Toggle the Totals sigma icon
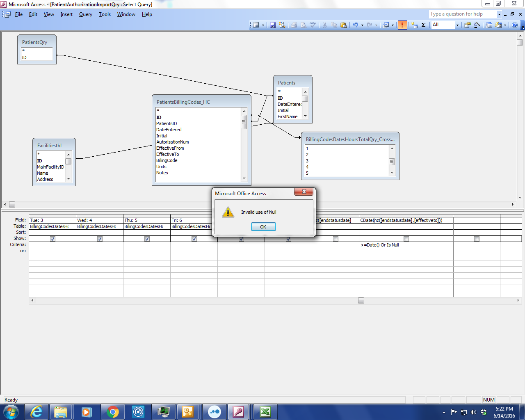Image resolution: width=525 pixels, height=420 pixels. coord(424,25)
